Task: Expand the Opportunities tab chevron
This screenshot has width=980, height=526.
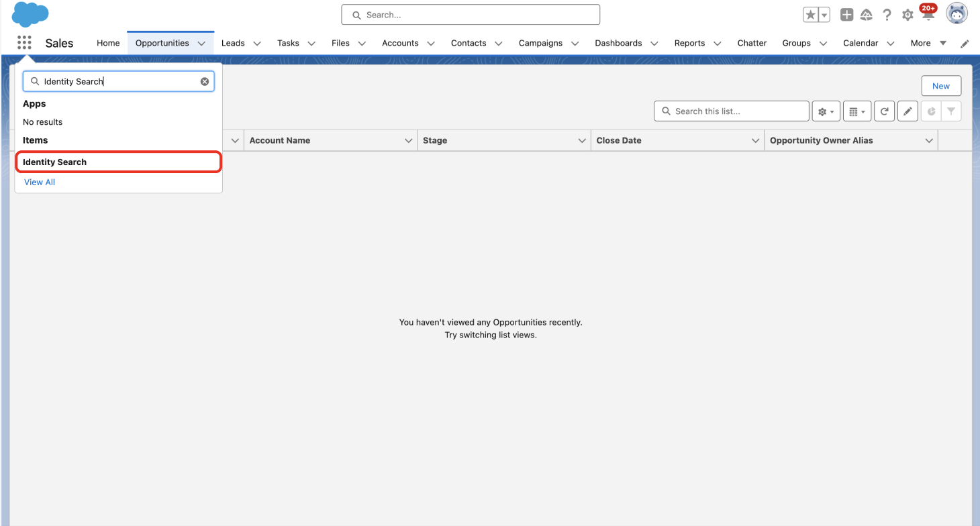Action: coord(201,44)
